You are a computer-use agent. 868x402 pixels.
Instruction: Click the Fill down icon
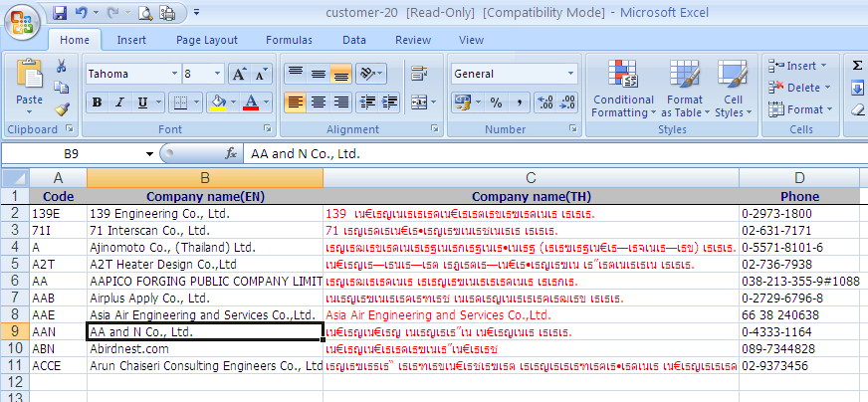[x=857, y=88]
